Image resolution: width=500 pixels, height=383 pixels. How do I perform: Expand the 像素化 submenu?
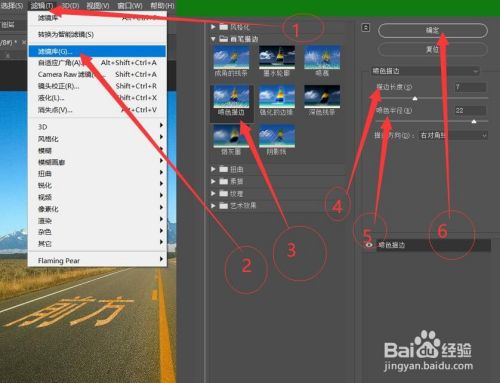coord(97,209)
